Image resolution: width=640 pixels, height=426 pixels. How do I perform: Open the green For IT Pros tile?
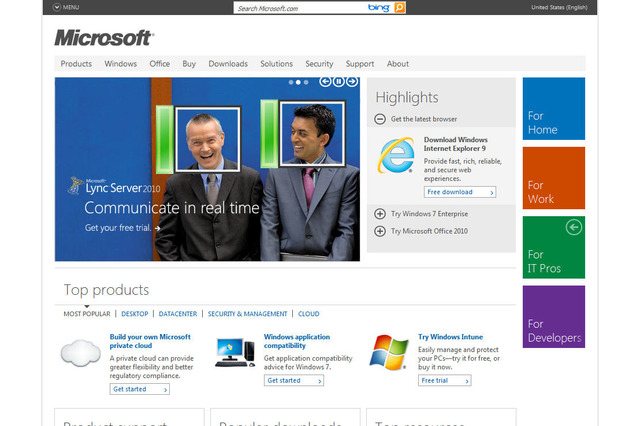(554, 247)
